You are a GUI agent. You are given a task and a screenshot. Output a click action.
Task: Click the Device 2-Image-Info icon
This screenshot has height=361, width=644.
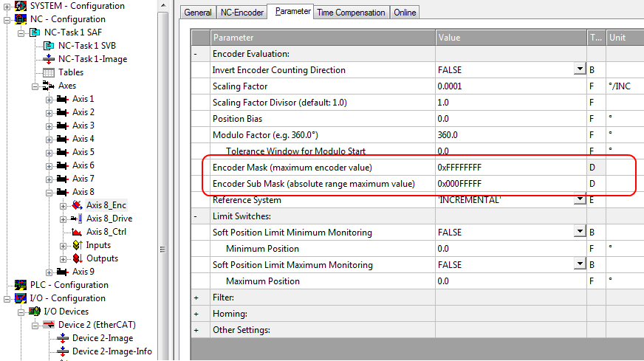pyautogui.click(x=63, y=351)
